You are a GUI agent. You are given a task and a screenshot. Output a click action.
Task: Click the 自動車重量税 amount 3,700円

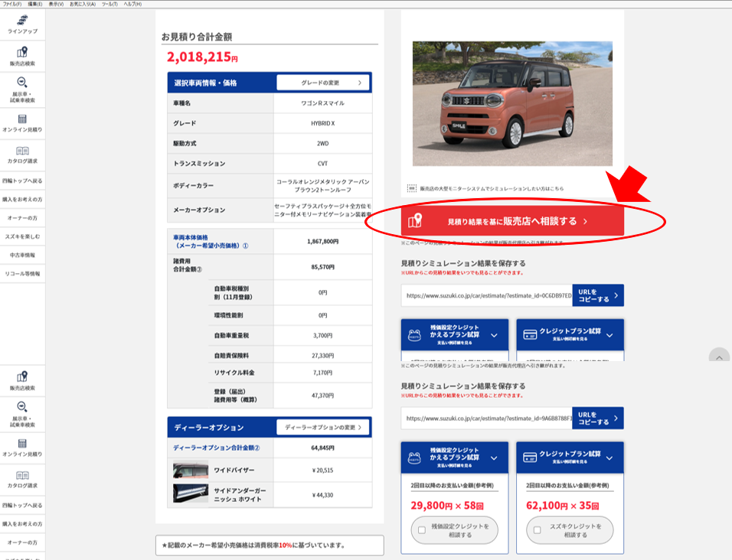pyautogui.click(x=322, y=335)
